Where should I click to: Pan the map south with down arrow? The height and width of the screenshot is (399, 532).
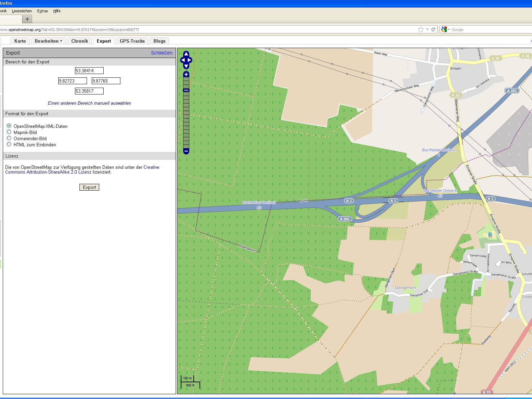[186, 66]
